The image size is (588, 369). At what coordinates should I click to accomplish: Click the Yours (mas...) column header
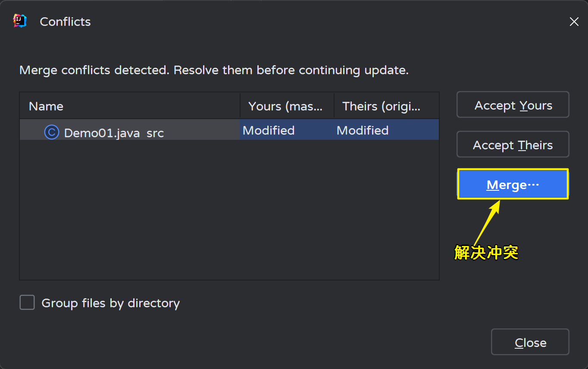(x=285, y=106)
